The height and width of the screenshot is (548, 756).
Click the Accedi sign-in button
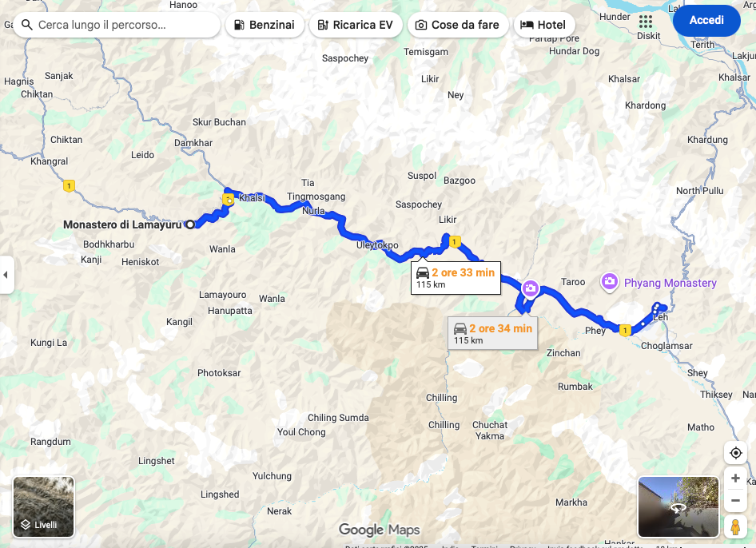706,20
